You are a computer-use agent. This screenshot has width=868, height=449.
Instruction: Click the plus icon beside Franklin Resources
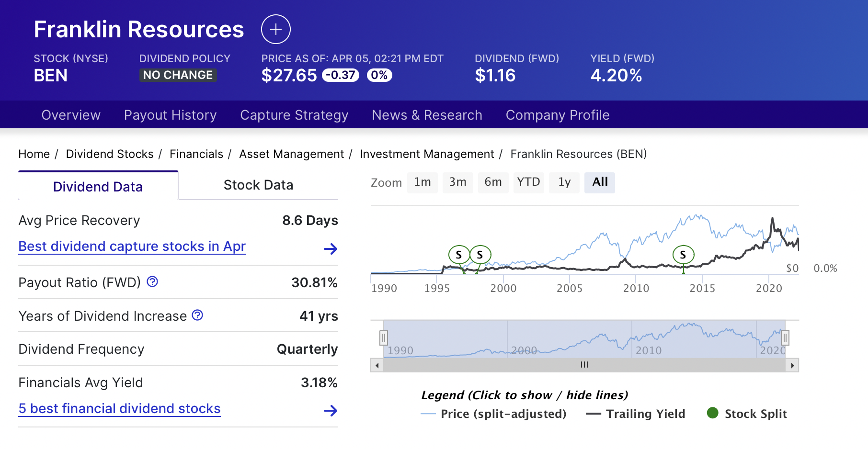pos(275,29)
